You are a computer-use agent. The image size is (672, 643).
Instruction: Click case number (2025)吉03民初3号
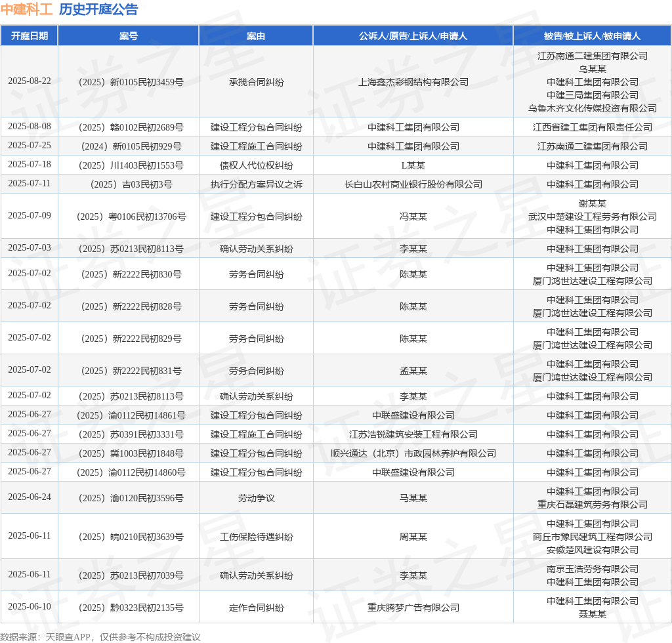pos(129,184)
